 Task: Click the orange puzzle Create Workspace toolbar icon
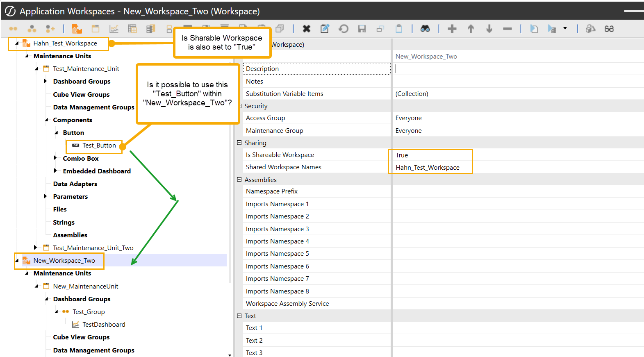77,29
